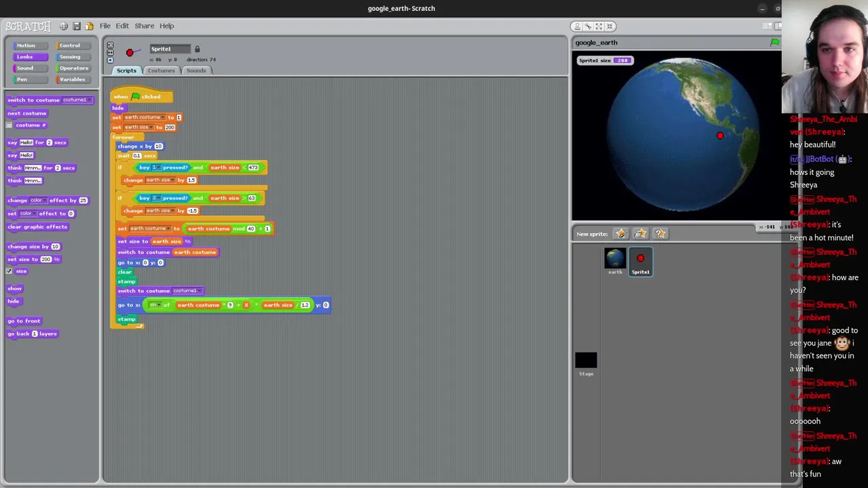Open the key dropdown in 'key 1 pressed?' block
868x488 pixels.
155,167
